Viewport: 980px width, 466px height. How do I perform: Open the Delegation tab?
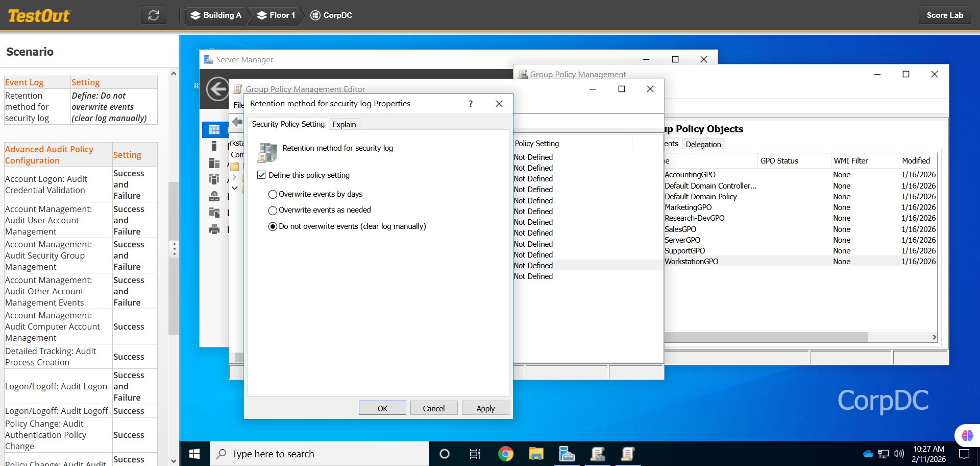click(703, 144)
